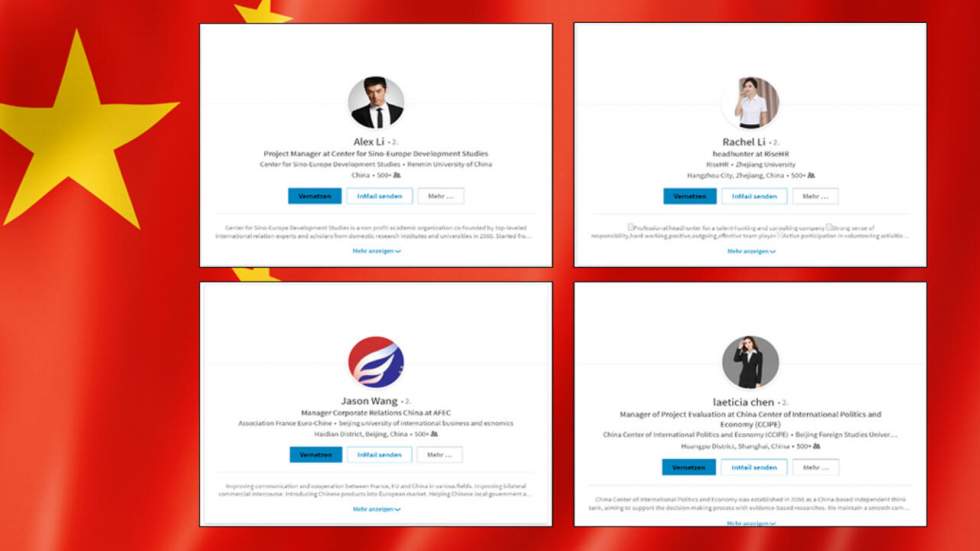Viewport: 980px width, 551px height.
Task: Expand Mehr anzeigen under Rachel Li's summary
Action: pyautogui.click(x=751, y=251)
